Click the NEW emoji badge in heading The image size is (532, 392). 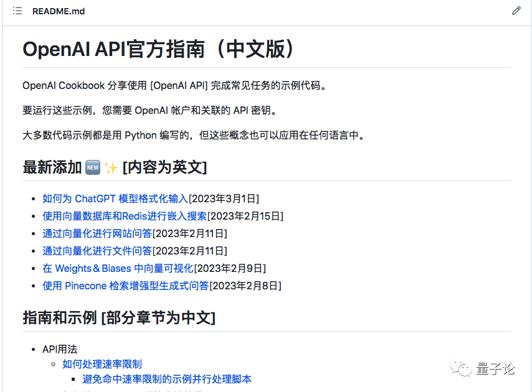(93, 167)
